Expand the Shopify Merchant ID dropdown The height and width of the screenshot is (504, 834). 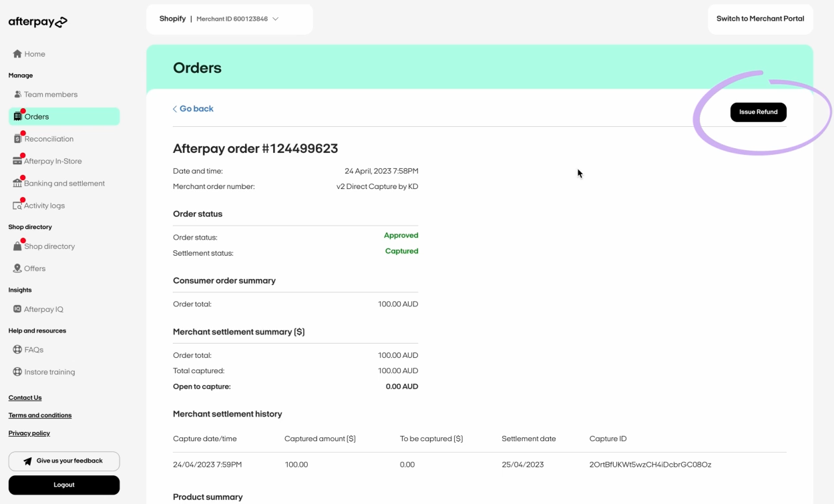pyautogui.click(x=276, y=19)
